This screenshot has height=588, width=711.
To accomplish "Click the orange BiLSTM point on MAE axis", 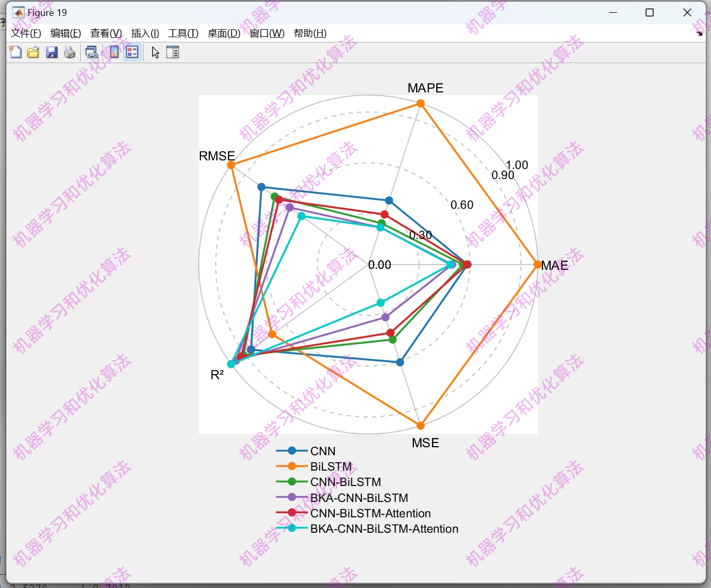I will pyautogui.click(x=537, y=265).
